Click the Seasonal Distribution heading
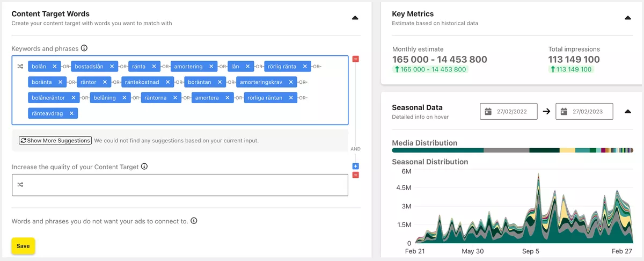This screenshot has width=644, height=261. click(x=430, y=162)
